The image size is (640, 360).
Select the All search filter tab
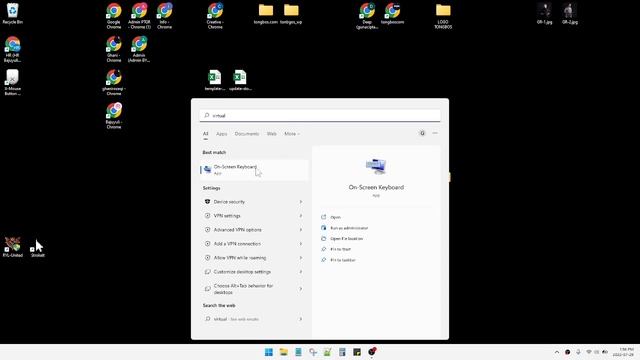pyautogui.click(x=206, y=134)
